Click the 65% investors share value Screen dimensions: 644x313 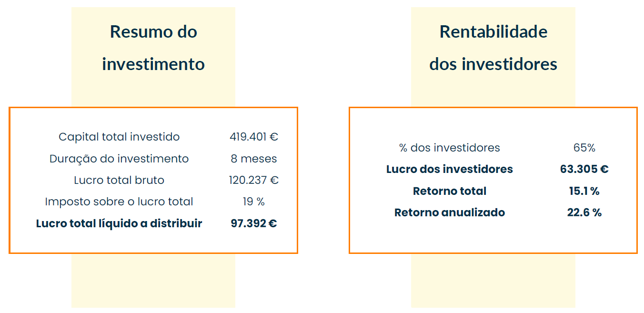[x=584, y=148]
